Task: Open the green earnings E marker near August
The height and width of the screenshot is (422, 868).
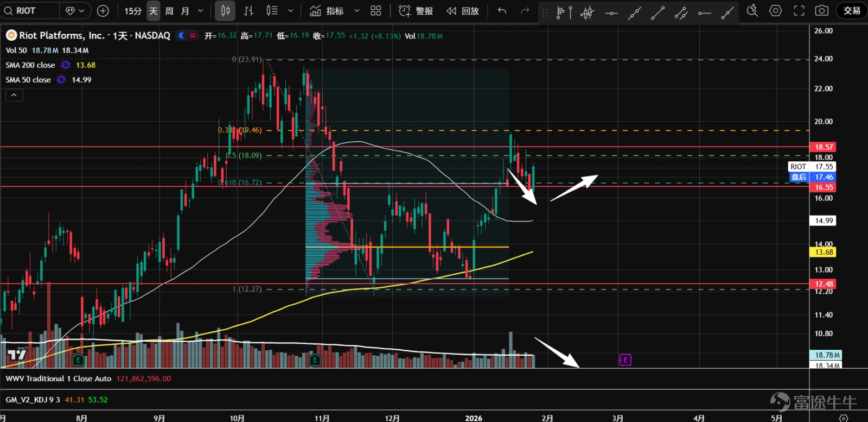Action: 78,360
